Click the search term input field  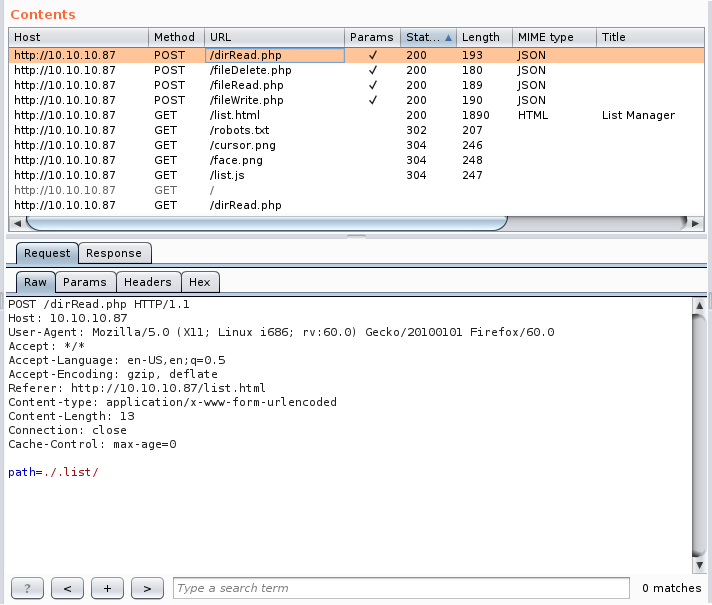click(x=401, y=588)
